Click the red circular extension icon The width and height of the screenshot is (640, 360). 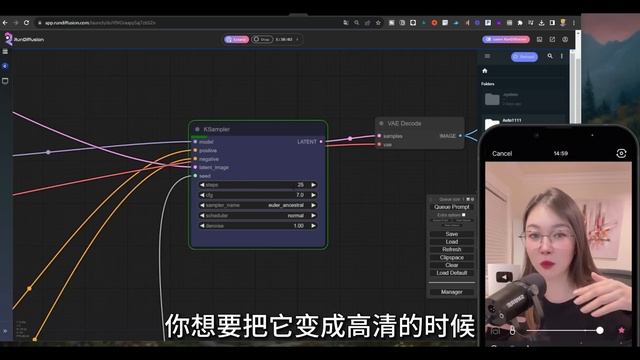tap(434, 23)
